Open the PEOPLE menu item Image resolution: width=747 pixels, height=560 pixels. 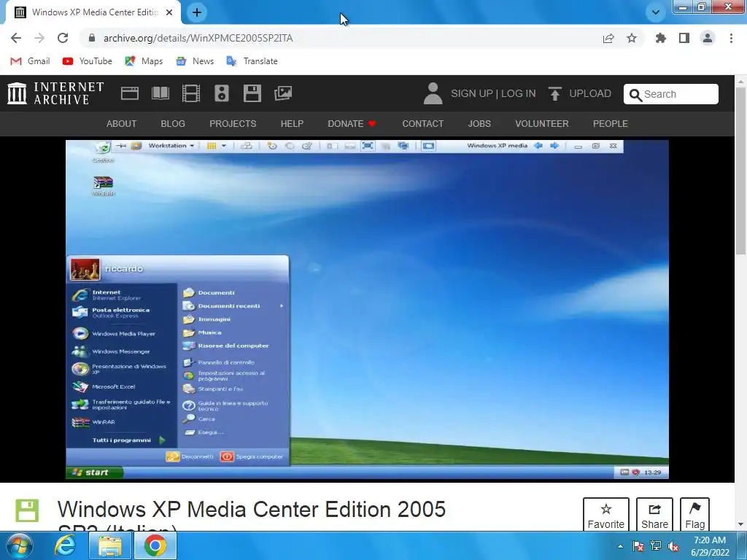[x=611, y=124]
